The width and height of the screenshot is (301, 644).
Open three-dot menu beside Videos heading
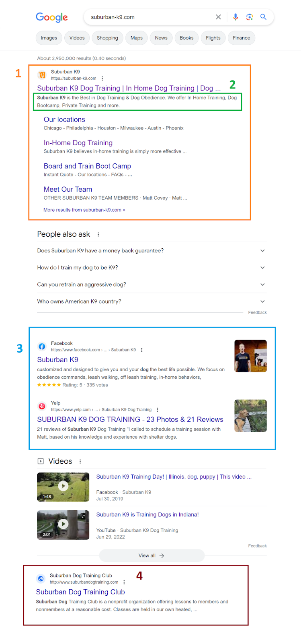(x=80, y=461)
